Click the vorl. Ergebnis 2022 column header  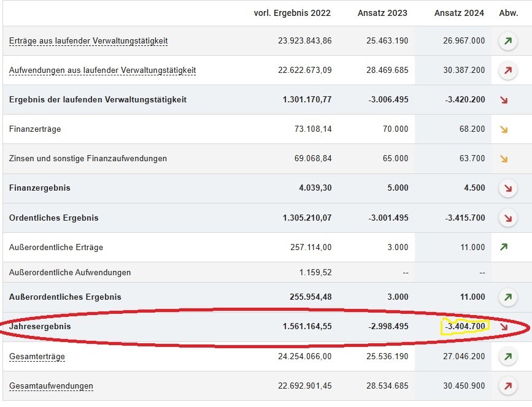click(292, 13)
